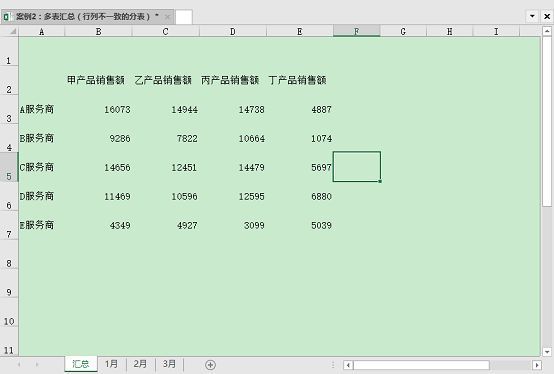
Task: Select the cell with value 1074
Action: point(300,138)
